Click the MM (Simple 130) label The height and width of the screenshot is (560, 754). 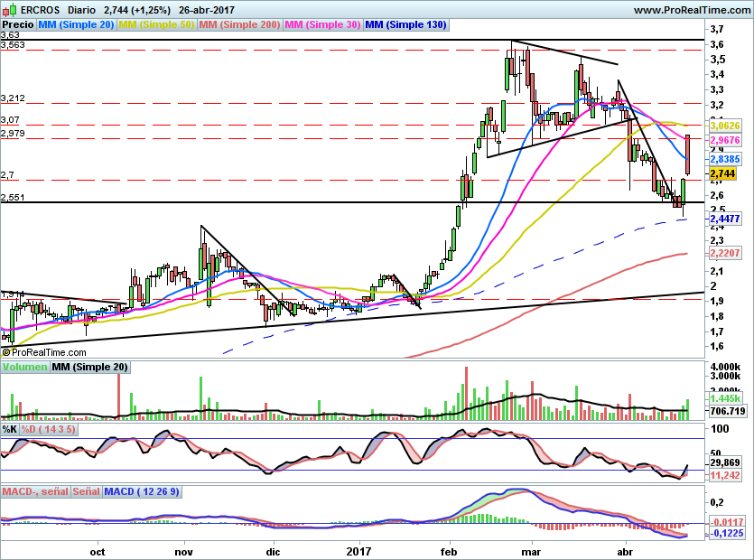point(406,25)
